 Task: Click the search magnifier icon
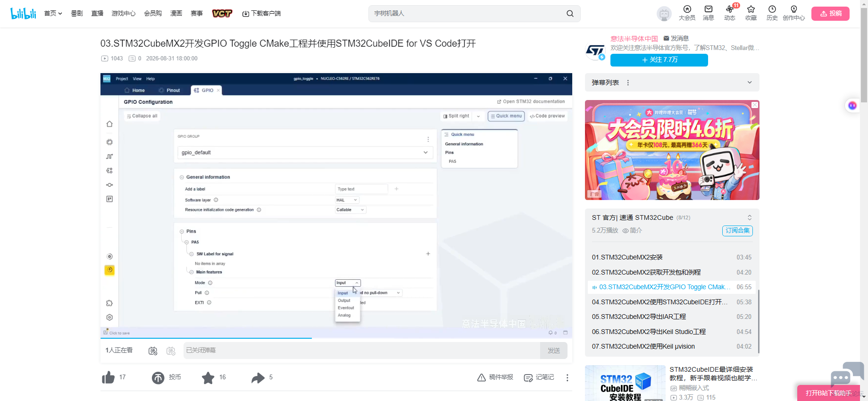[x=570, y=14]
